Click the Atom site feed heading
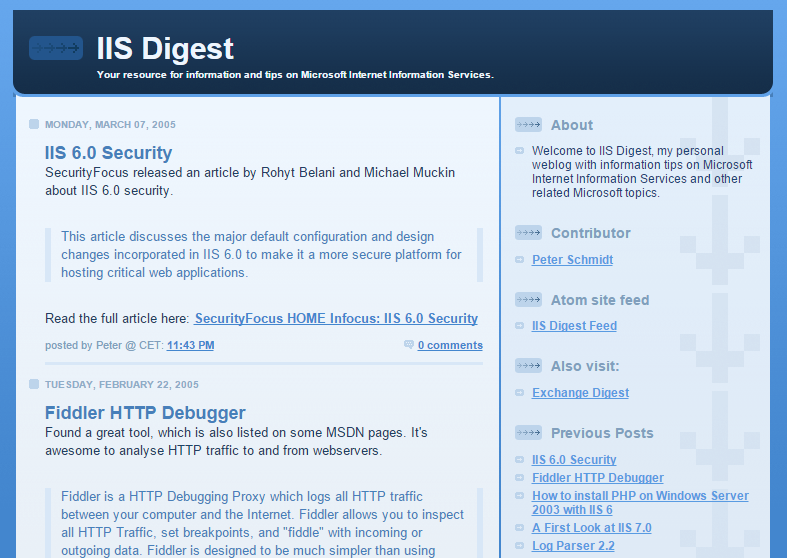787x558 pixels. coord(600,300)
